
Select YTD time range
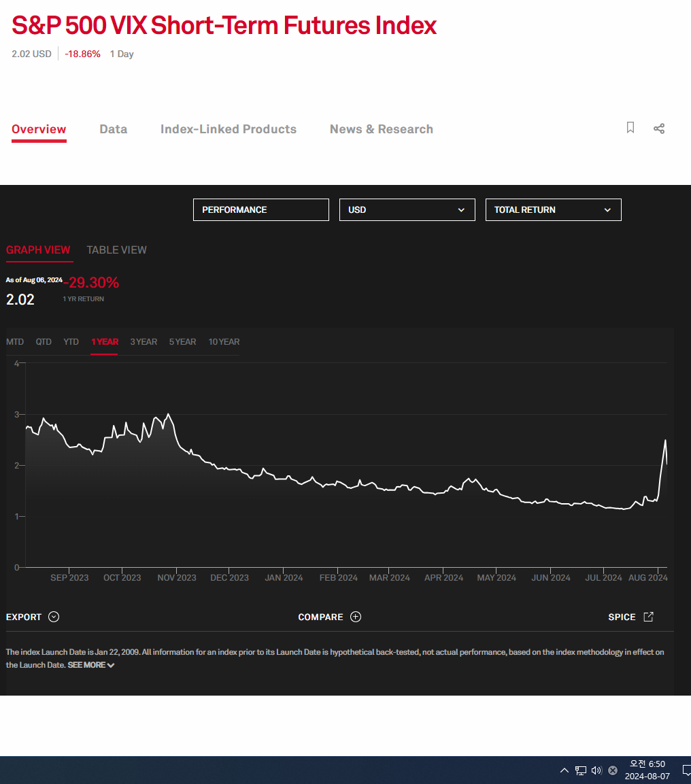coord(71,341)
